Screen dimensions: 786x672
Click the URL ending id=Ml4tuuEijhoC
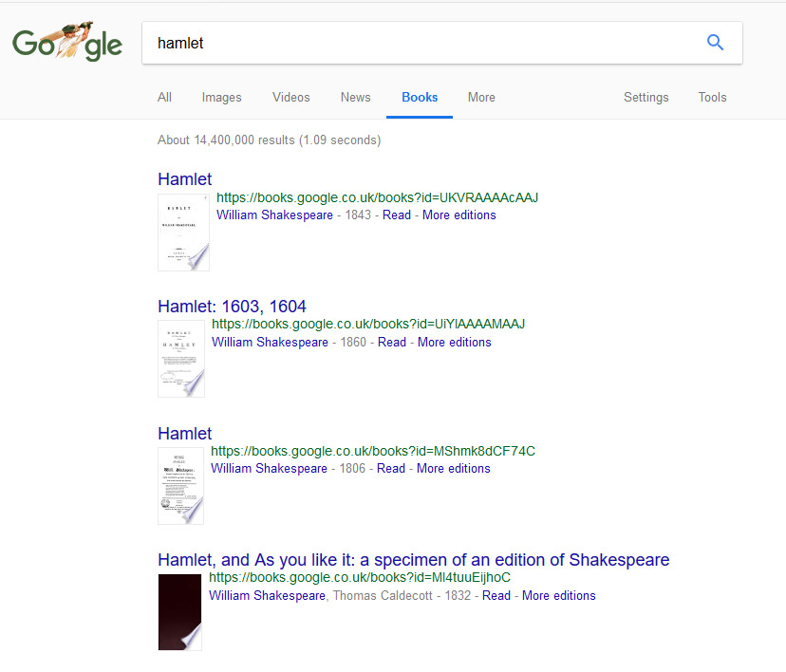(360, 577)
